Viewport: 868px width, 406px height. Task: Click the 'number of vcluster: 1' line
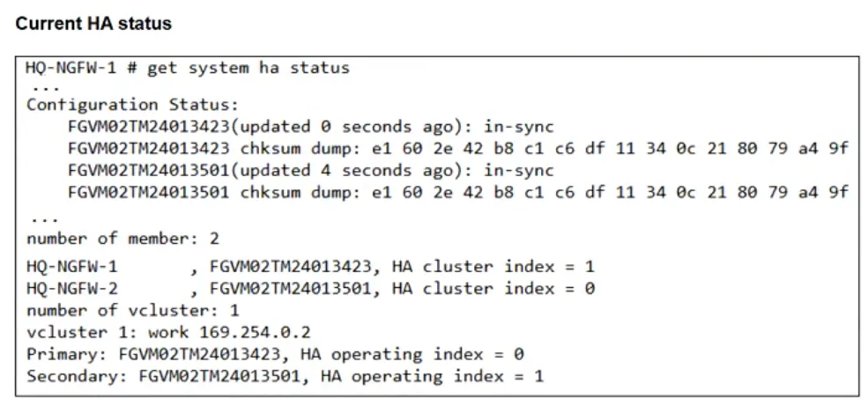click(x=133, y=310)
